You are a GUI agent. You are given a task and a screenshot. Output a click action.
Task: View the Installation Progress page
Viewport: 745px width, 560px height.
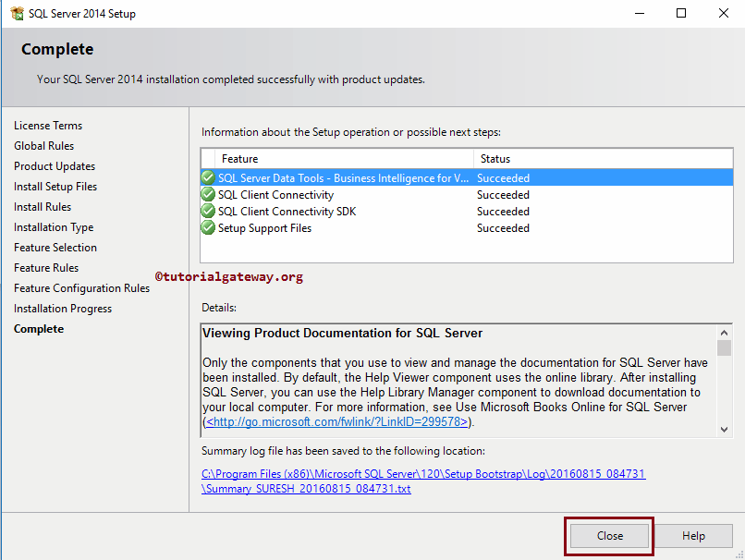tap(62, 308)
